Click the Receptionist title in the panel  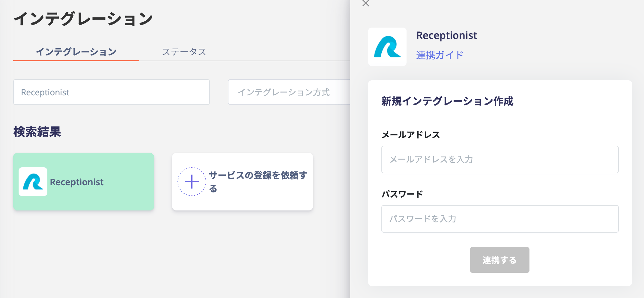[446, 35]
